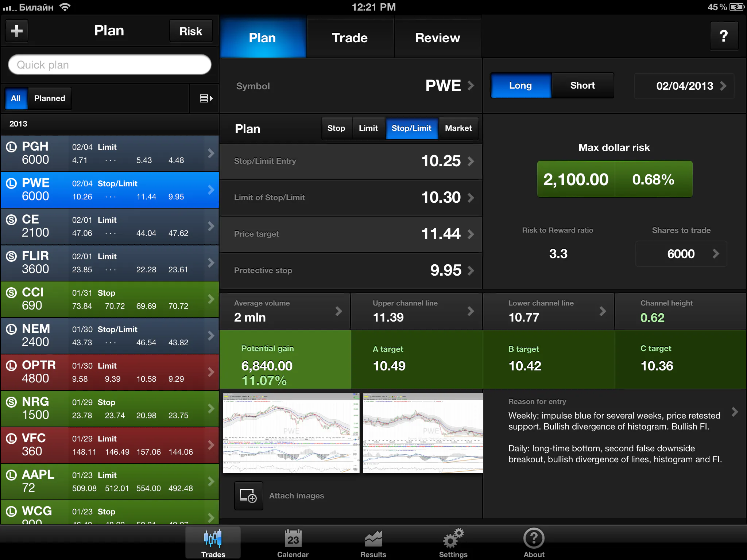This screenshot has height=560, width=747.
Task: Click the S icon on NRG row
Action: 12,402
